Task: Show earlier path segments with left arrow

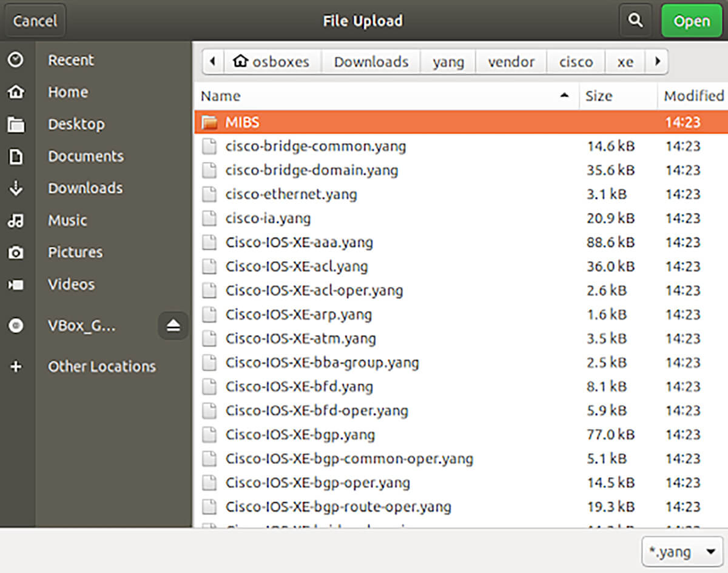Action: [x=212, y=61]
